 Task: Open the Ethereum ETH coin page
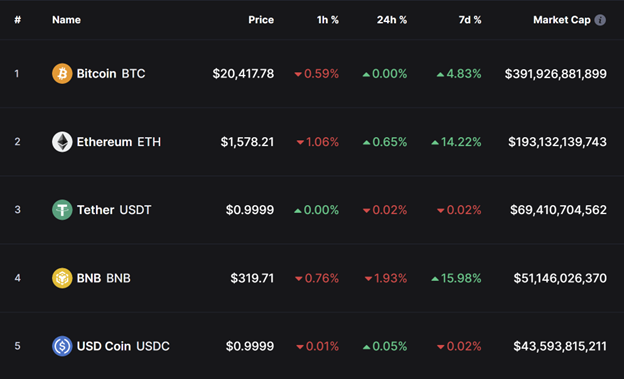(x=119, y=142)
